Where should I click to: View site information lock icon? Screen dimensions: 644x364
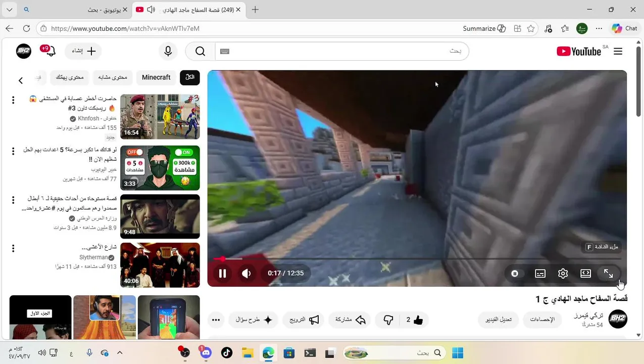click(x=43, y=28)
